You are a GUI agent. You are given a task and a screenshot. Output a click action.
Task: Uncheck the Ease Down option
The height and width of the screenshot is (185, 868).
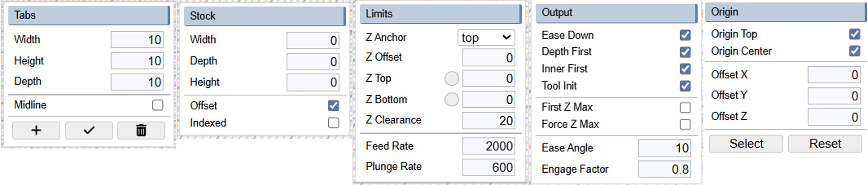685,35
